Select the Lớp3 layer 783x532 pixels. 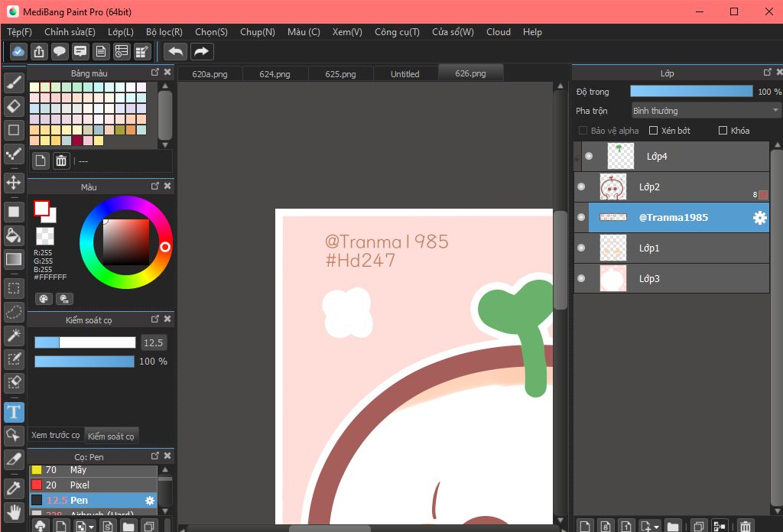671,278
